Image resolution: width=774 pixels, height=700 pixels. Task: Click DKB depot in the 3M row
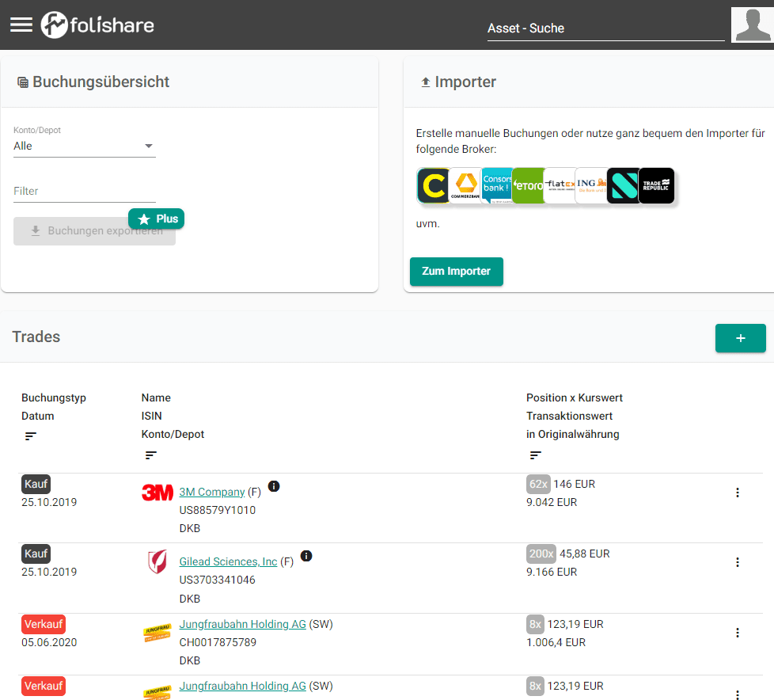(190, 529)
